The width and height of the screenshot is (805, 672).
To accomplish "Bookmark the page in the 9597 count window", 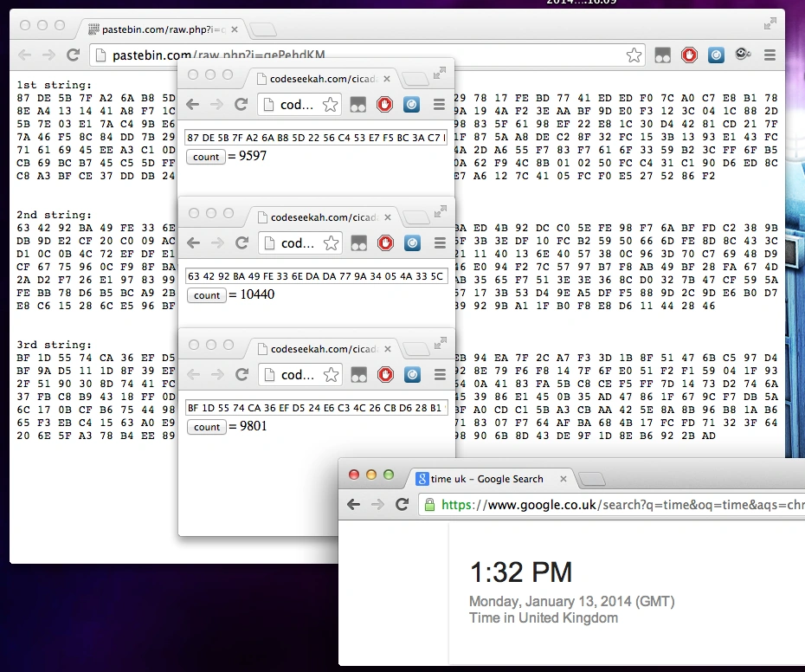I will click(x=330, y=105).
